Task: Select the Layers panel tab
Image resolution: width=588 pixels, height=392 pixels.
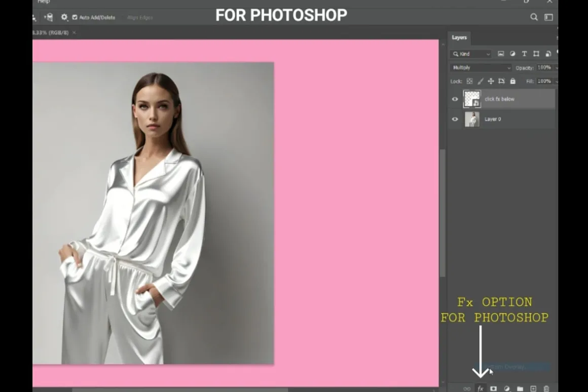Action: click(x=459, y=37)
